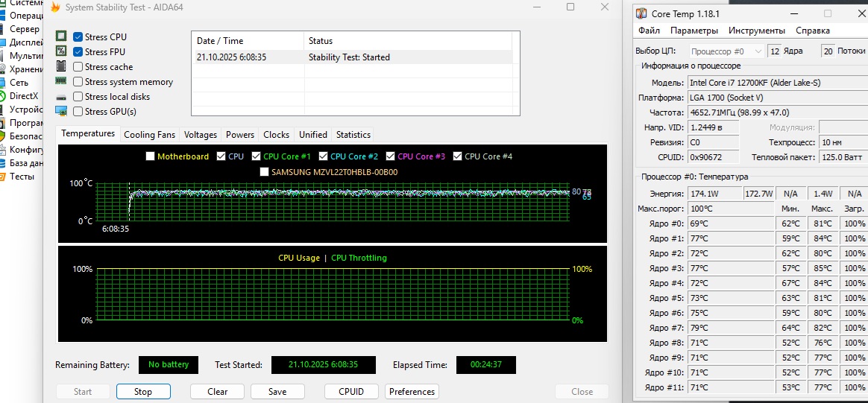Enable Stress cache
Screen dimensions: 868x403
pyautogui.click(x=78, y=67)
